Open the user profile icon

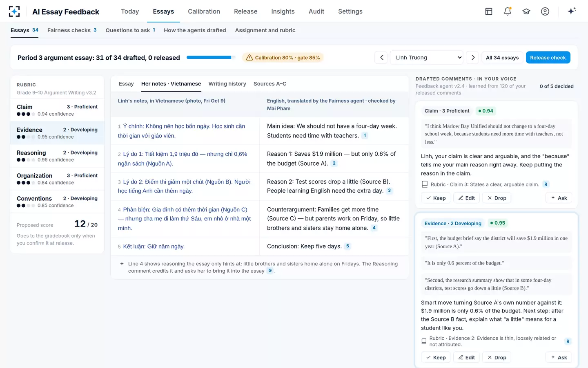point(545,11)
